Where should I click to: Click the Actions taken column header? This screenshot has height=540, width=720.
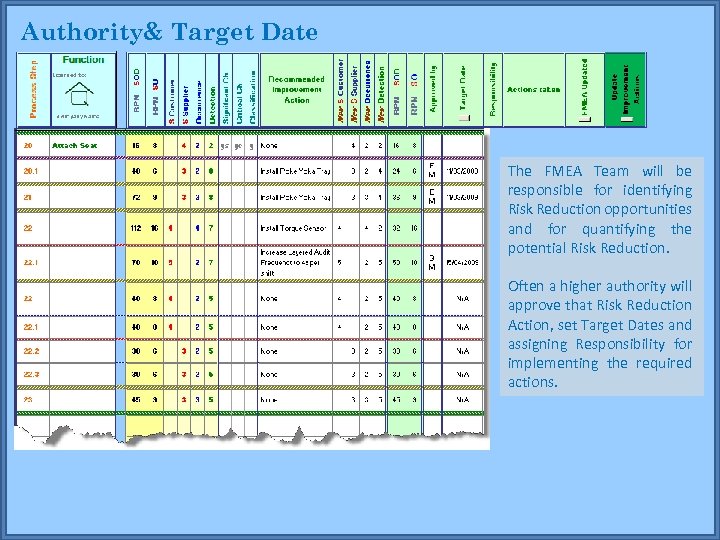tap(534, 90)
